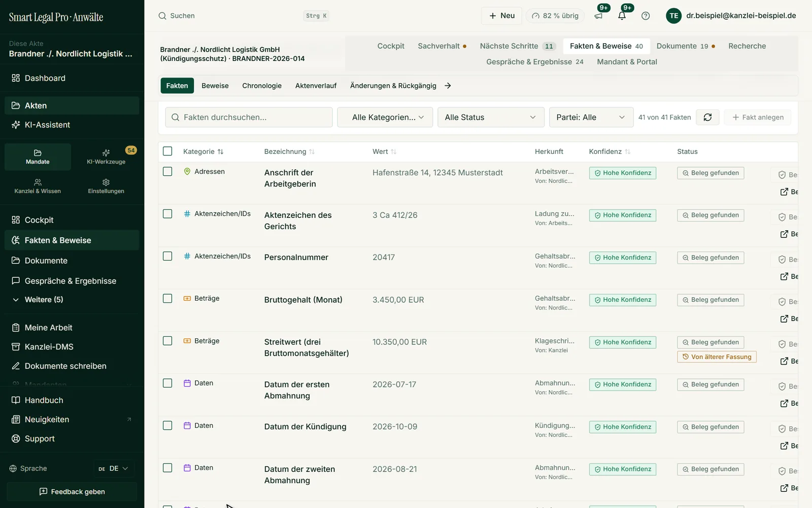Select checkbox for Personalnummer row
The width and height of the screenshot is (812, 508).
[x=167, y=256]
